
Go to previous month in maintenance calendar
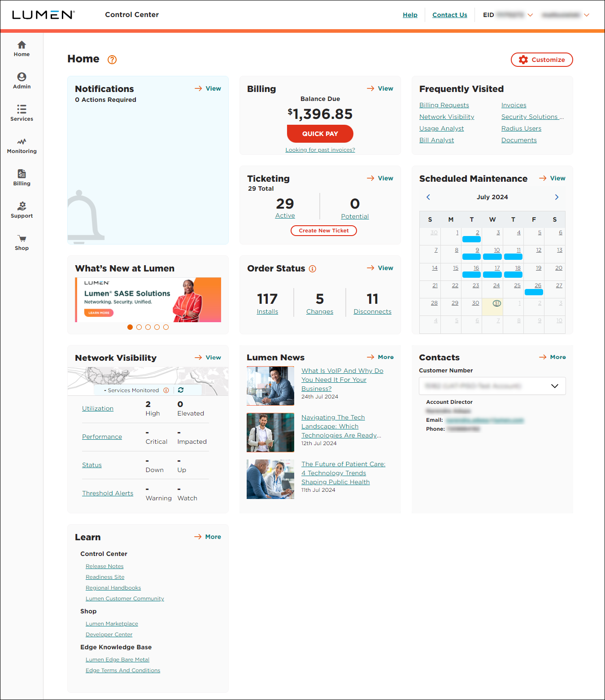[x=428, y=197]
